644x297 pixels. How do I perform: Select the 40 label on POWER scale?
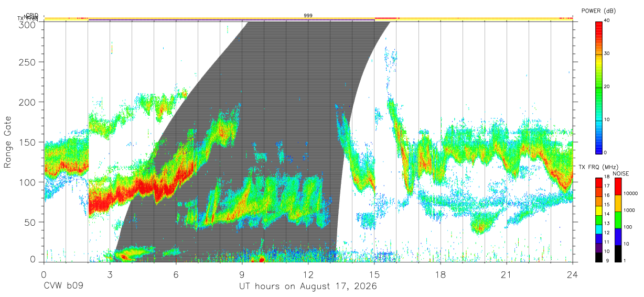coord(608,20)
